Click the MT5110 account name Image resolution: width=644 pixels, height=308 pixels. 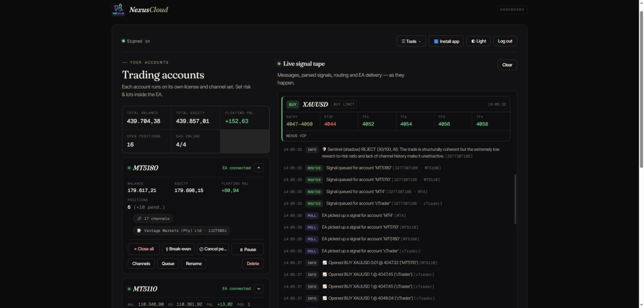pyautogui.click(x=145, y=289)
